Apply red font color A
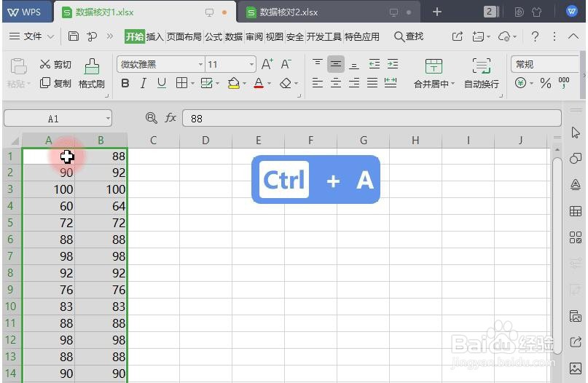588x383 pixels. click(x=259, y=83)
